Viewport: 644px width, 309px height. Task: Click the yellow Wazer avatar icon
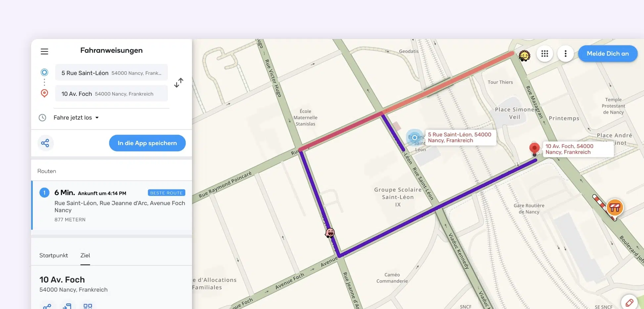coord(524,56)
